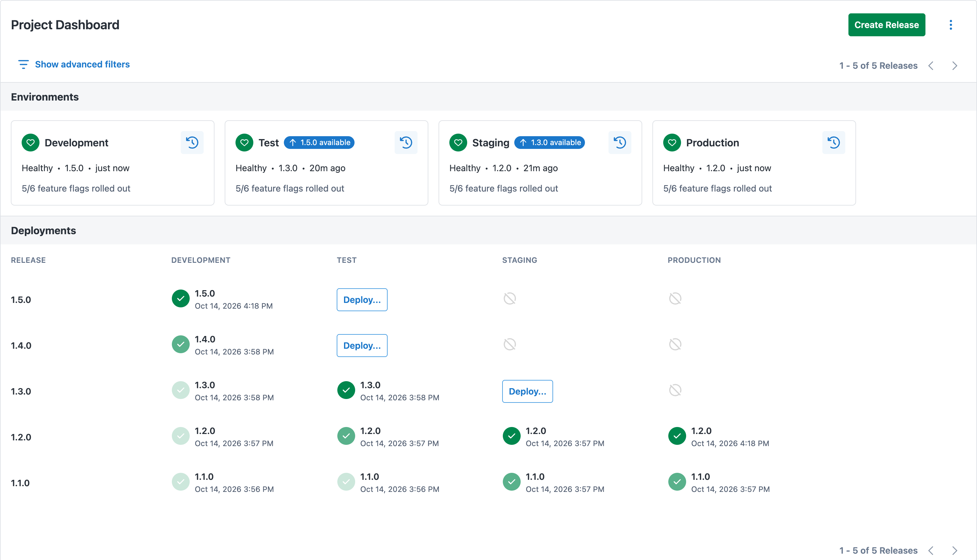This screenshot has width=977, height=560.
Task: Click 1.1.0 Test success checkmark
Action: click(x=346, y=481)
